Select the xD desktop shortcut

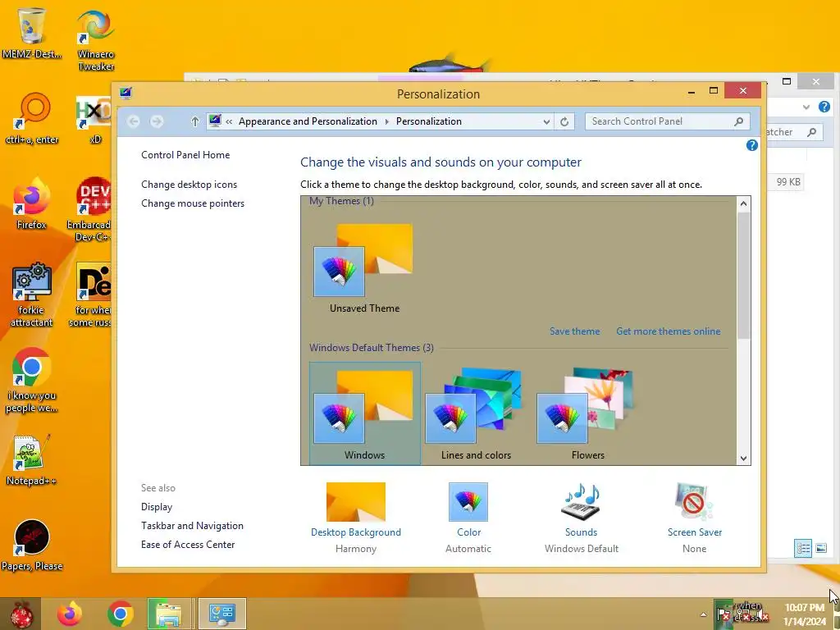tap(94, 120)
